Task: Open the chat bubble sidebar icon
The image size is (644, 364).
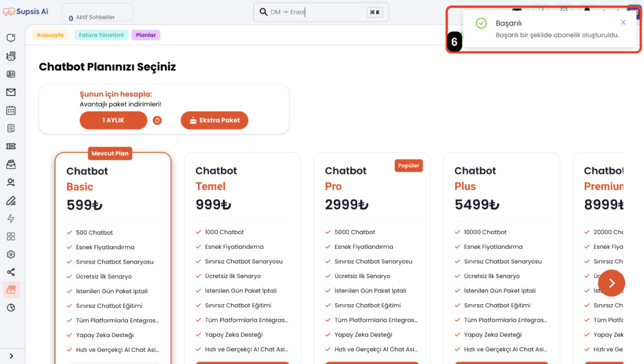Action: tap(11, 38)
